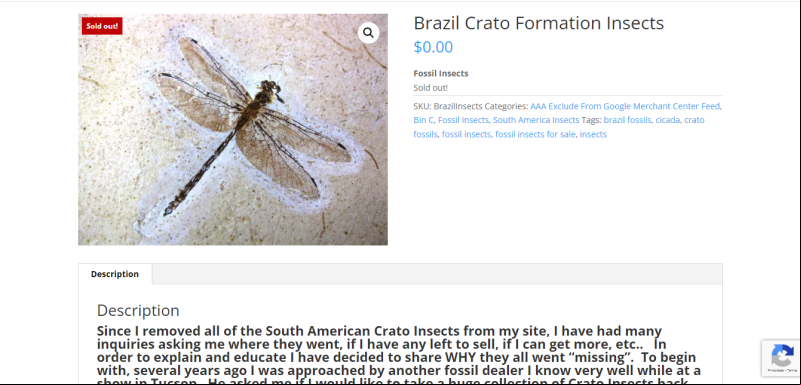Click the magnifier zoom icon on image

tap(368, 33)
